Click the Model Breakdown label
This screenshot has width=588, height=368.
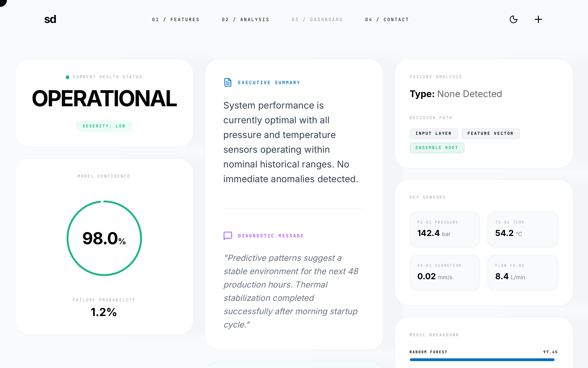434,335
